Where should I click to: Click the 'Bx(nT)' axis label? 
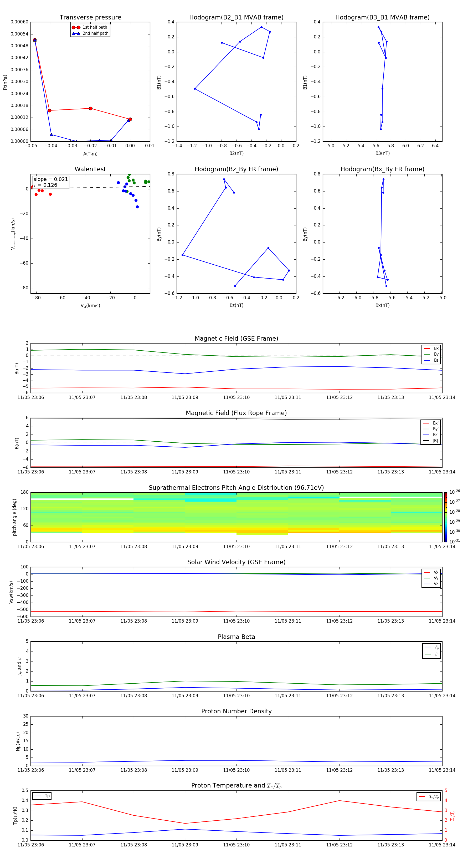[x=382, y=305]
